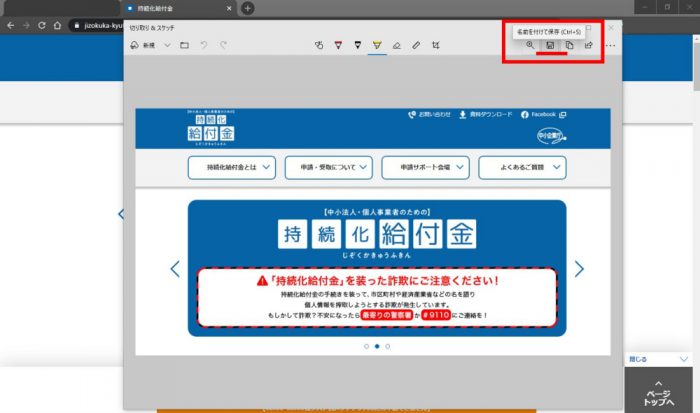Close the 持続化給付金 browser tab

click(x=229, y=8)
